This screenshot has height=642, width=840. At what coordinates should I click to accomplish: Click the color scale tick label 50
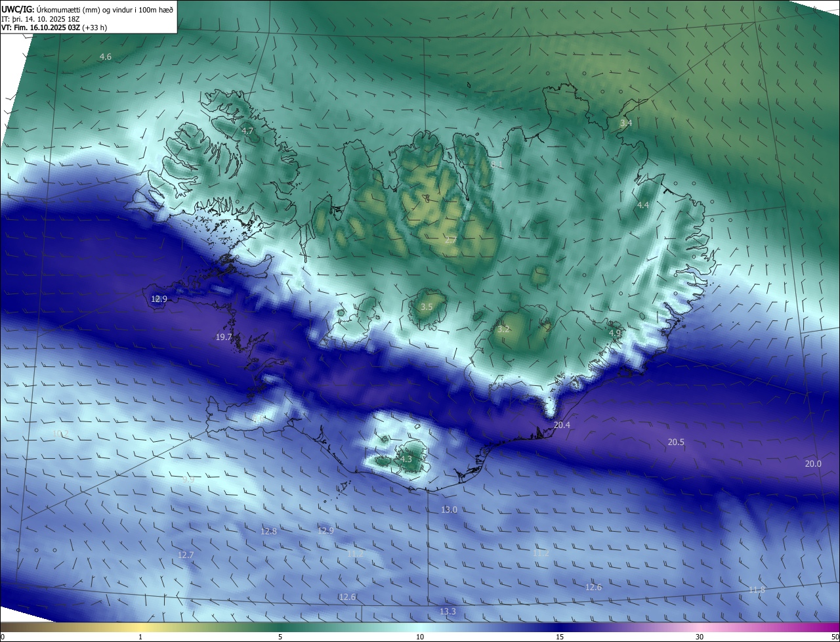pos(835,637)
